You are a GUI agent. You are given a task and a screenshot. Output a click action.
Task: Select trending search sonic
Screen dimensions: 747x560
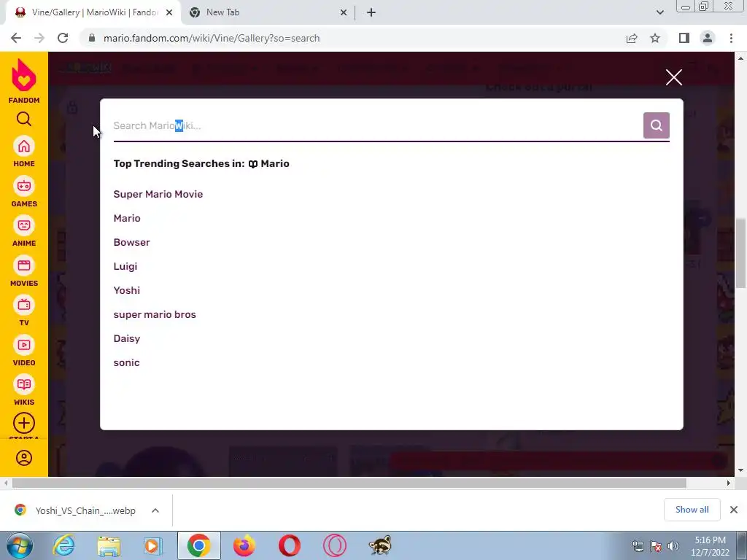click(x=126, y=363)
